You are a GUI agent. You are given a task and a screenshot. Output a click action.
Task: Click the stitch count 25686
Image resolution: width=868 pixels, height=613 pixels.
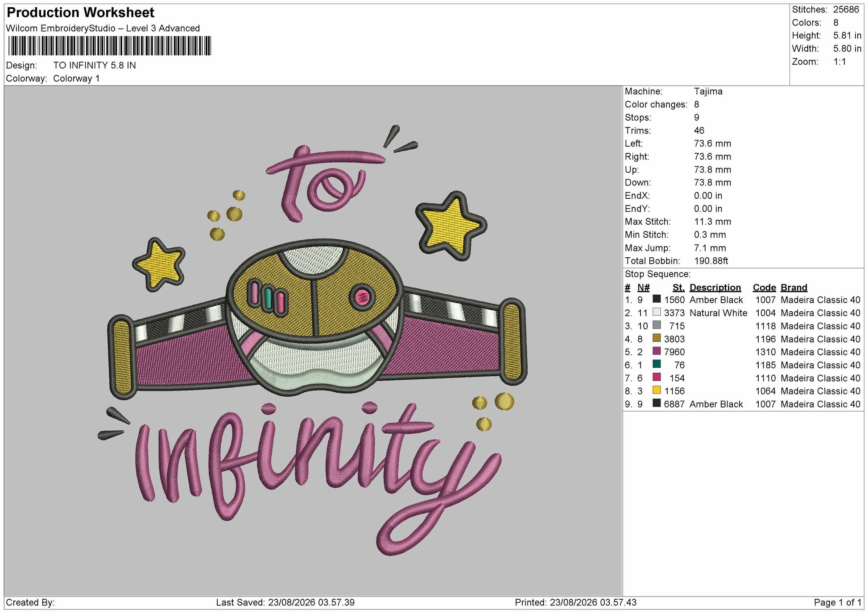[846, 9]
